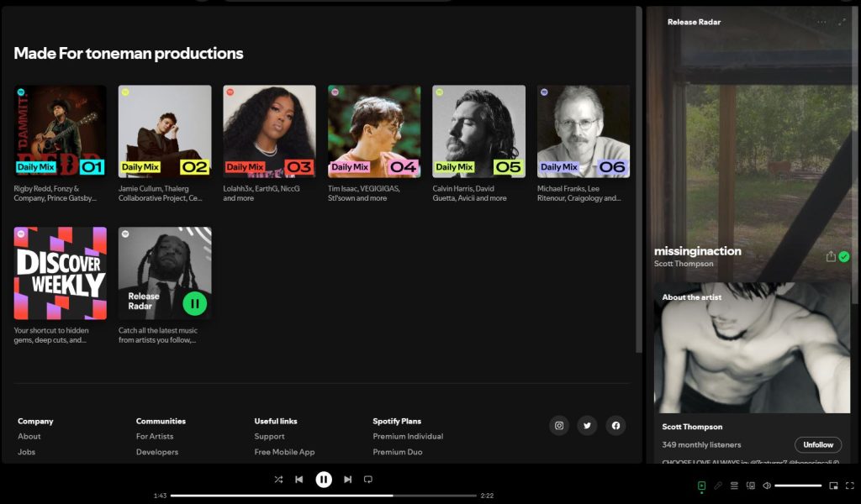Mute the volume speaker icon
This screenshot has height=504, width=861.
click(767, 486)
